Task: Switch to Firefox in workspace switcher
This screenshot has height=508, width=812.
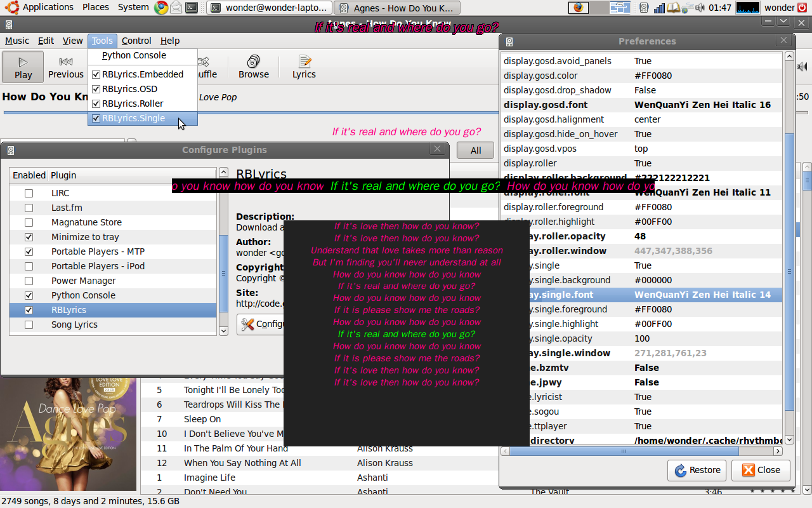Action: [578, 8]
